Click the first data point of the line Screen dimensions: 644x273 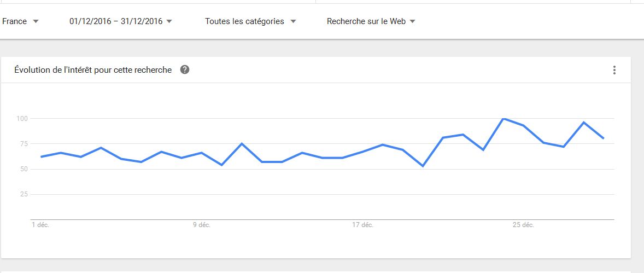pyautogui.click(x=41, y=157)
